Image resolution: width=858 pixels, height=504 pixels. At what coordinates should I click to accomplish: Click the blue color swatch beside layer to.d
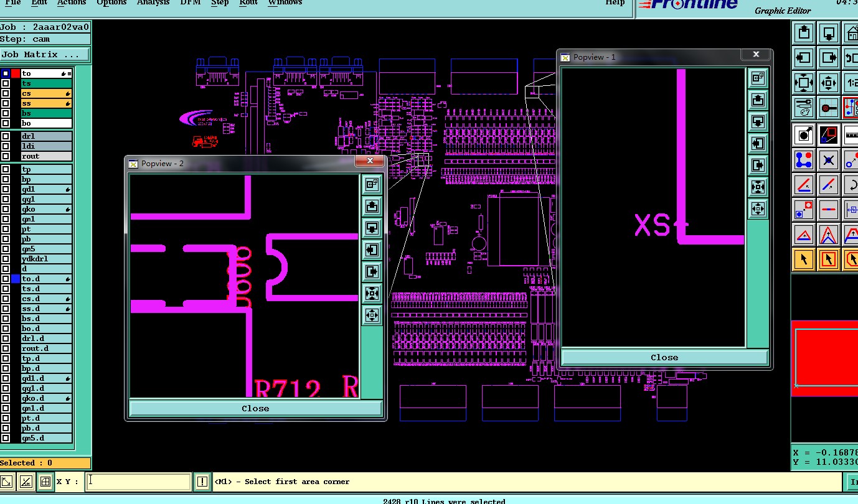[16, 279]
